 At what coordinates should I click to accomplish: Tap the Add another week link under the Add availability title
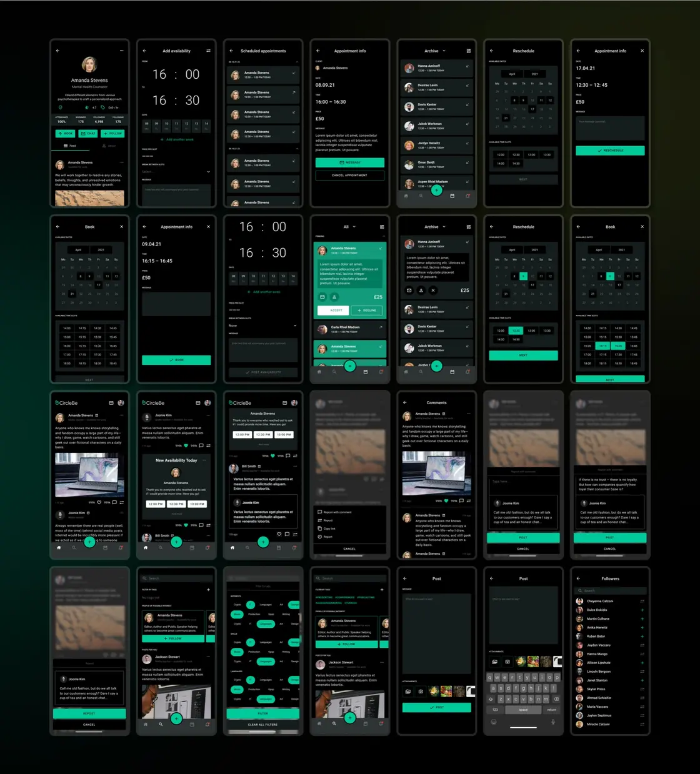coord(177,139)
